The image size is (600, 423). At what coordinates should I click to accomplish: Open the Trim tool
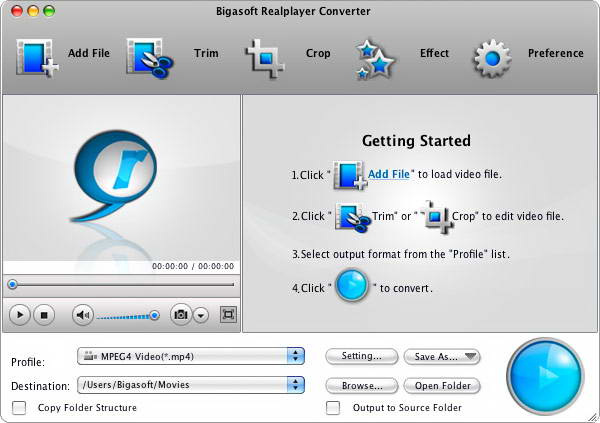click(149, 56)
